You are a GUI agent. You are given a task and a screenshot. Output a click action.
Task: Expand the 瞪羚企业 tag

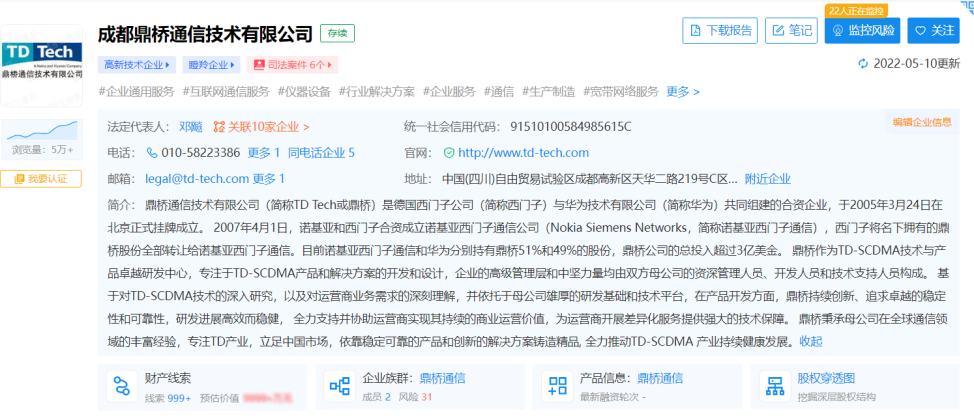click(212, 65)
